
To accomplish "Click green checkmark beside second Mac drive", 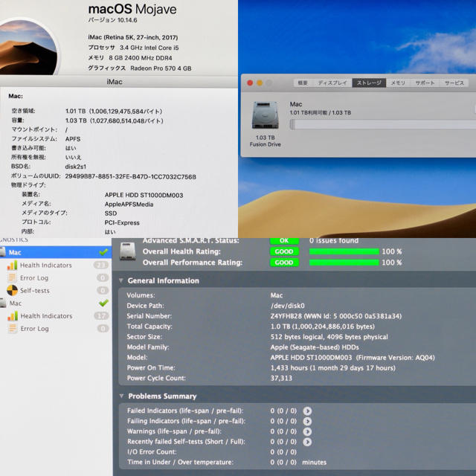I will click(x=103, y=303).
